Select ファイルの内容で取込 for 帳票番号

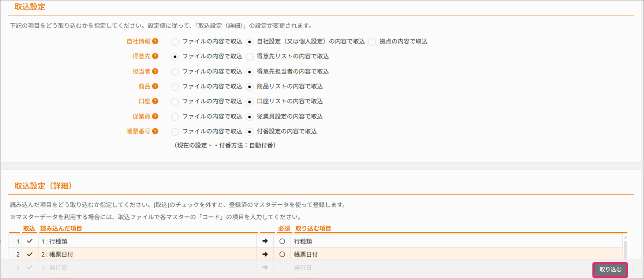(175, 131)
